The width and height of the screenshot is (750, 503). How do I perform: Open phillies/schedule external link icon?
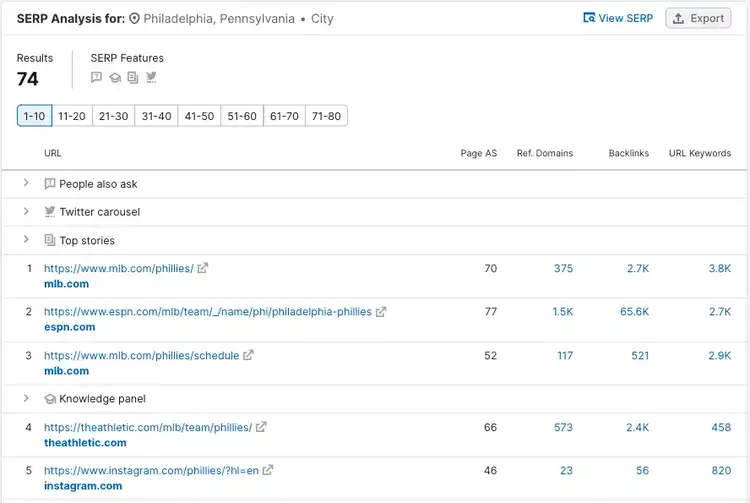point(248,355)
